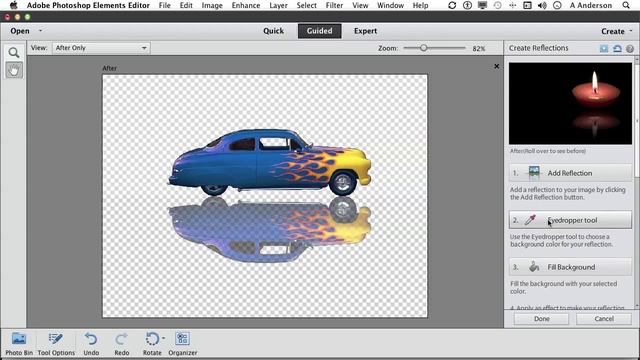Click the reset arrow in Create Reflections header
This screenshot has height=360, width=640.
click(x=617, y=48)
